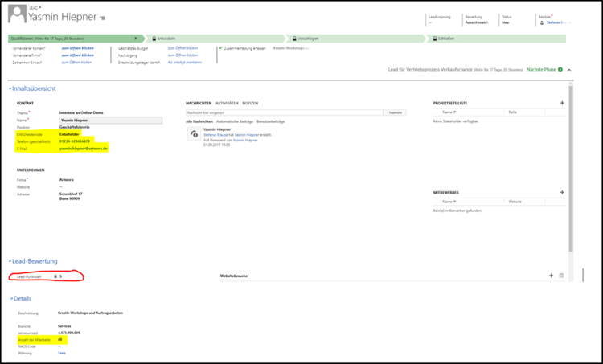
Task: Collapse the process bar with the chevron
Action: pyautogui.click(x=569, y=70)
